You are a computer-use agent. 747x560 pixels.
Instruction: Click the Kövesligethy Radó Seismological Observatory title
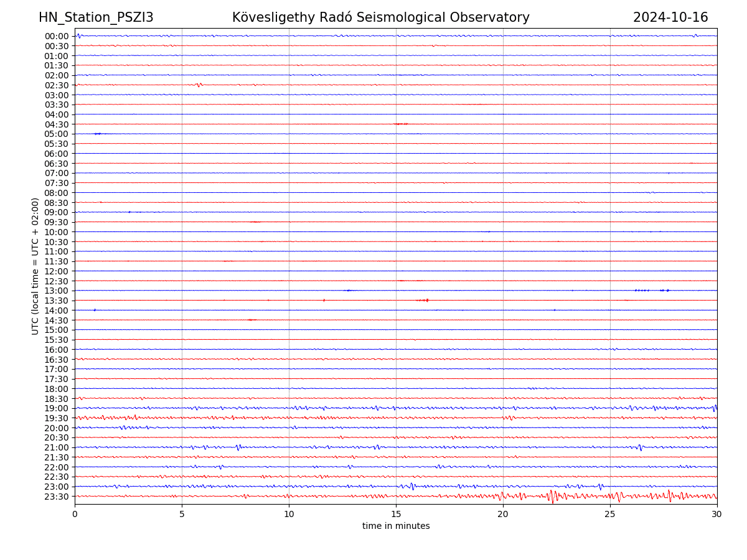tap(380, 17)
